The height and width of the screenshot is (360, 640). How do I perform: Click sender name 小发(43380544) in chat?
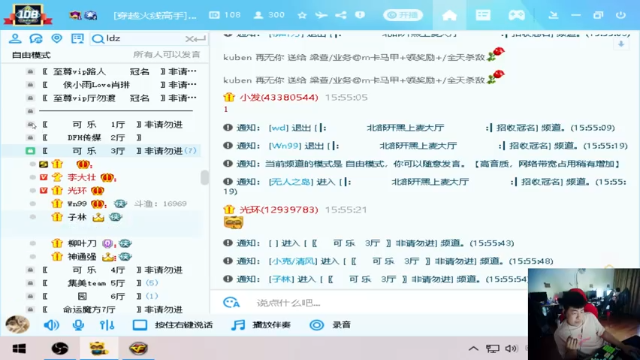coord(279,97)
